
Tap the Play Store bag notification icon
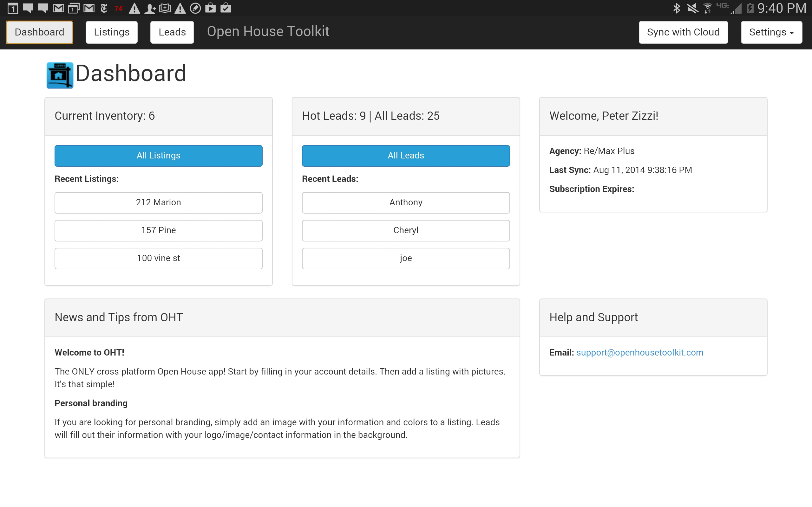(x=210, y=8)
